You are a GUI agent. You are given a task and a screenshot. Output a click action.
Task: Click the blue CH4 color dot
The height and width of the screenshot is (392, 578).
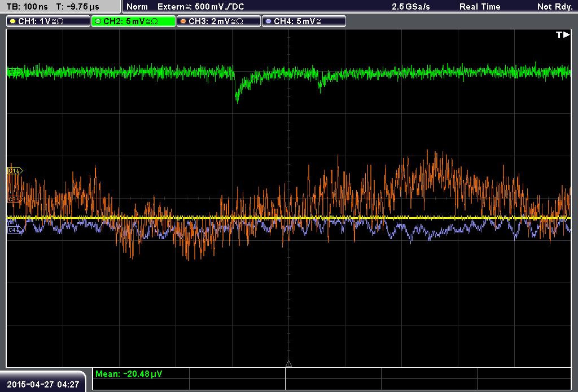268,21
